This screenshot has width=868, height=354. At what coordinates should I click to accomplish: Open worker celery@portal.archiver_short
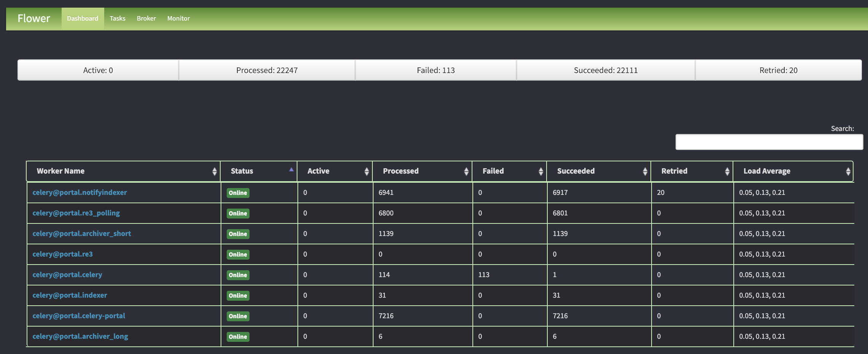tap(81, 234)
